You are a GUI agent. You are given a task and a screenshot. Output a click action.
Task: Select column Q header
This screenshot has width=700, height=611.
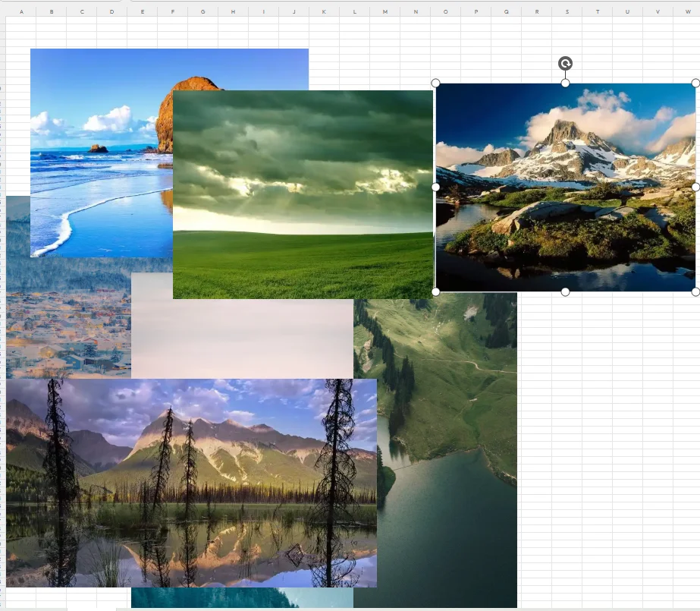coord(507,11)
